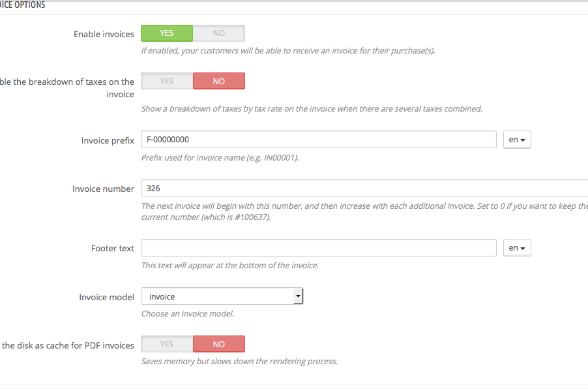588x389 pixels.
Task: Click the disk cache for PDF invoices label
Action: (x=68, y=345)
